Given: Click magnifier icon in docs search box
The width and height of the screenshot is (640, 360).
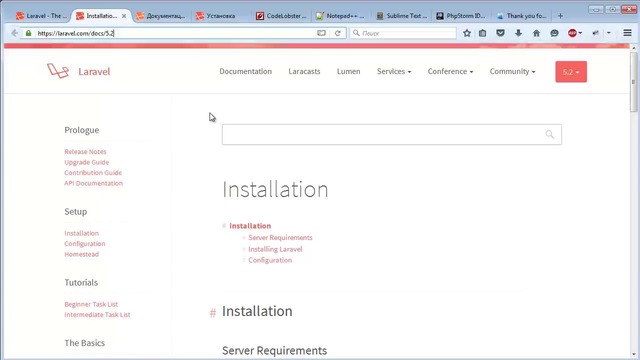Looking at the screenshot, I should 550,134.
